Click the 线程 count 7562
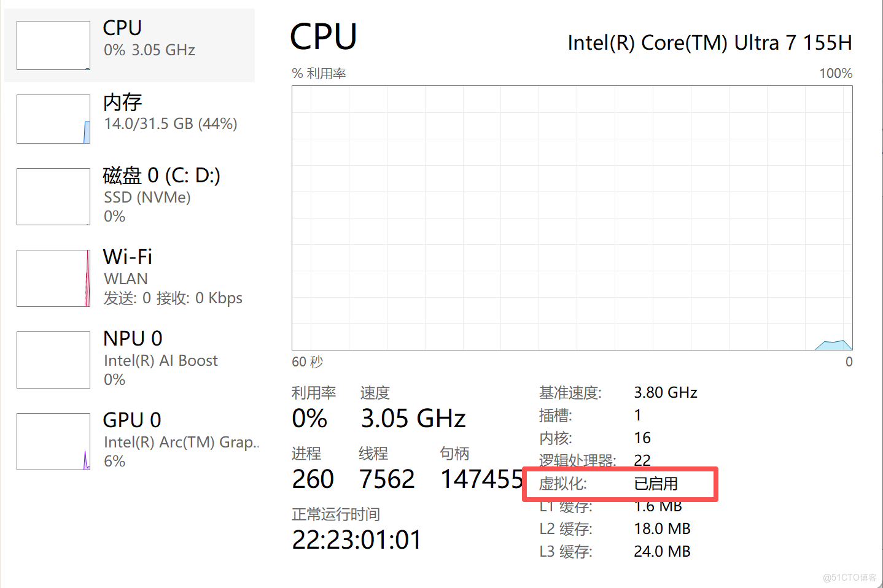This screenshot has width=883, height=588. 387,479
